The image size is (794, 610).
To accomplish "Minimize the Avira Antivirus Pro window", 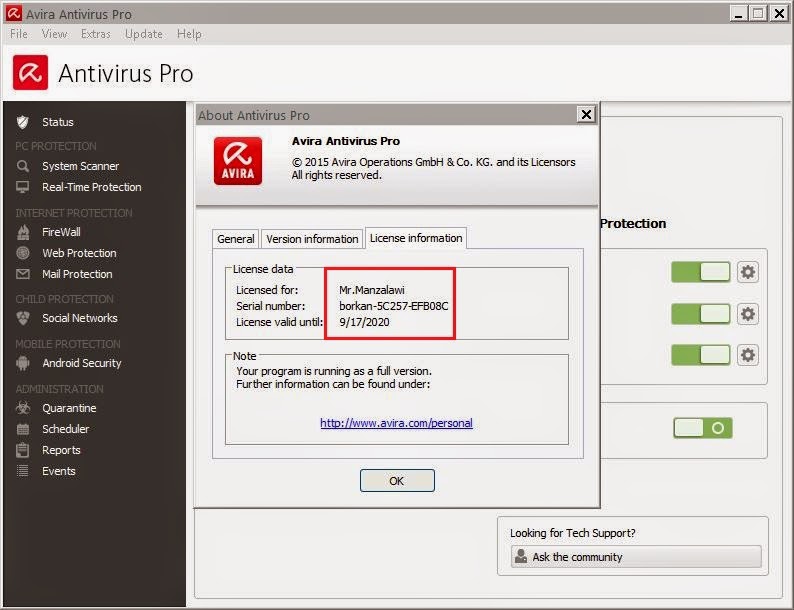I will (739, 13).
